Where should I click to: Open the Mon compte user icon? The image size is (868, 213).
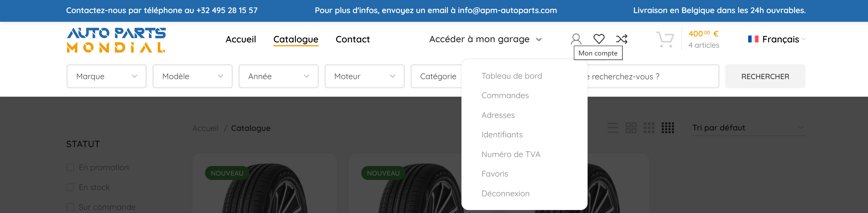(576, 39)
